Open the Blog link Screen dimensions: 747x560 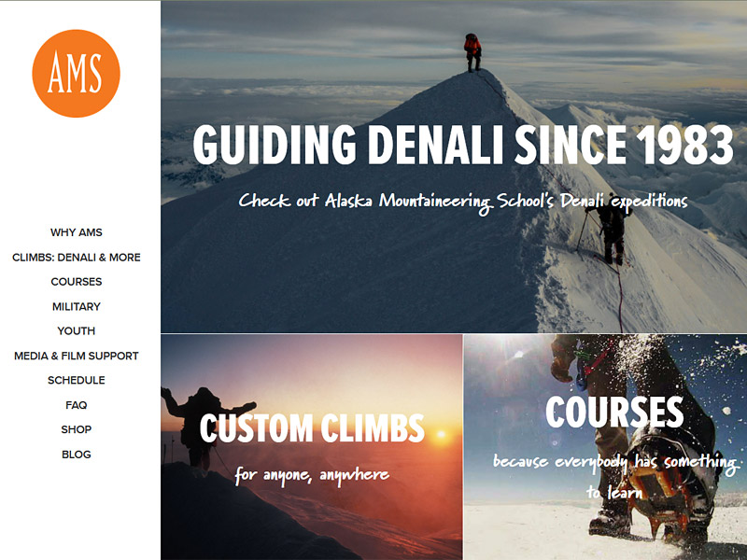77,455
